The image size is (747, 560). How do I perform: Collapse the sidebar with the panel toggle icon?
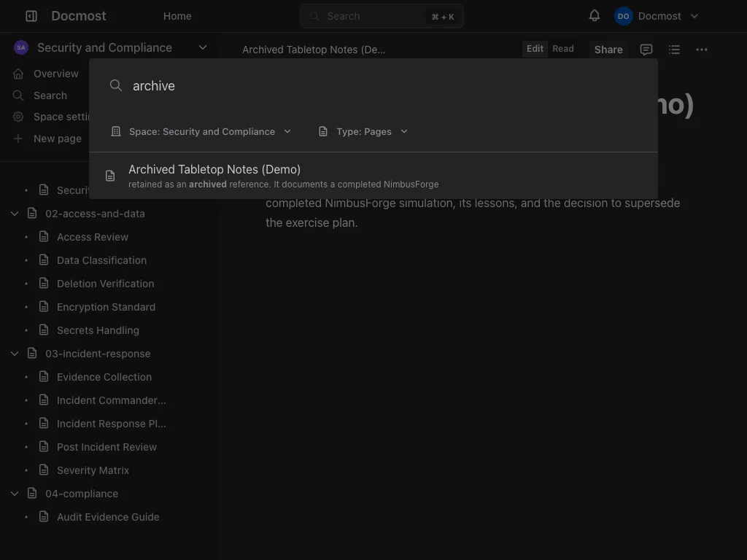tap(31, 16)
